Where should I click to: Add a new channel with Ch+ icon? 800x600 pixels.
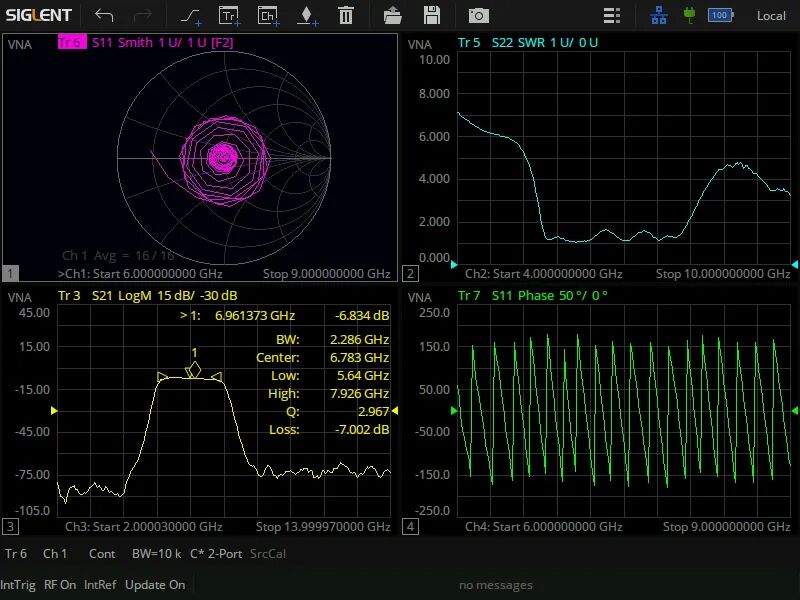pos(268,16)
